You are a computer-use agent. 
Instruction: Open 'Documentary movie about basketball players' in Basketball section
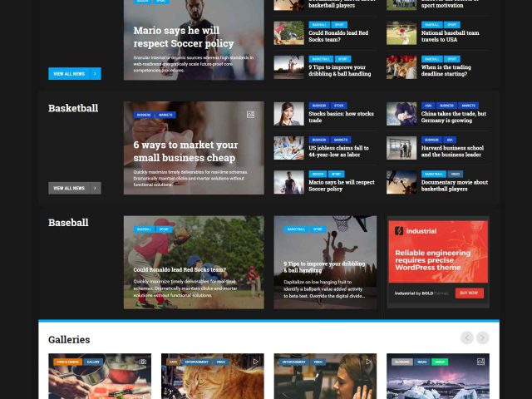(455, 185)
